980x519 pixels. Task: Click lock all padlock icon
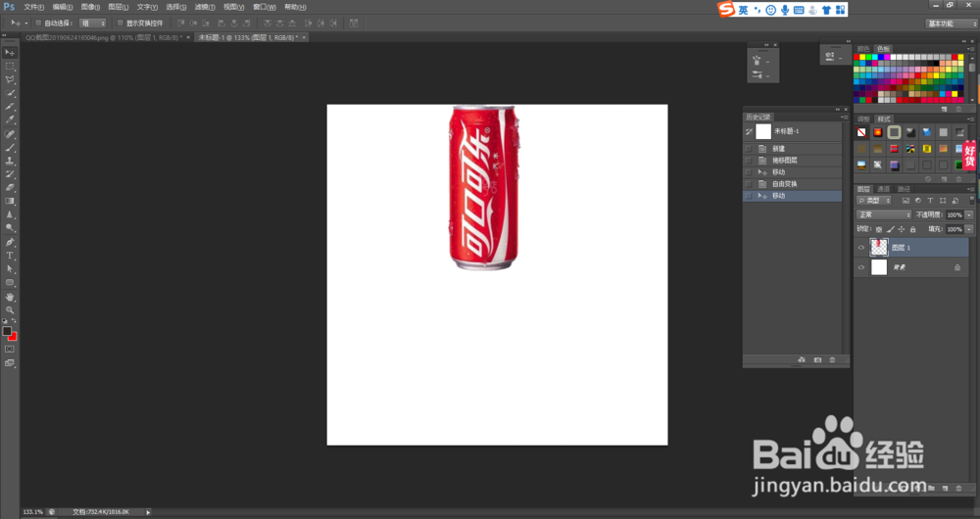coord(912,229)
